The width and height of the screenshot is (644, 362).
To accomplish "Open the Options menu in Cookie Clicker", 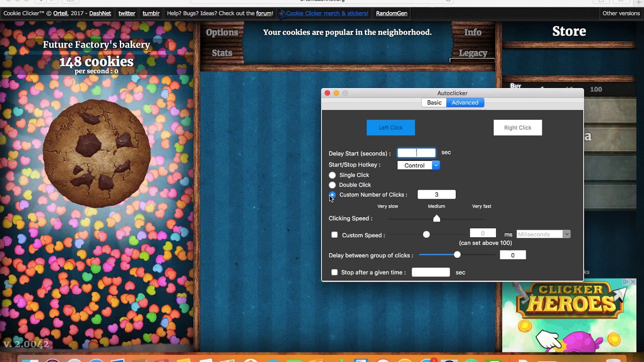I will click(x=222, y=32).
